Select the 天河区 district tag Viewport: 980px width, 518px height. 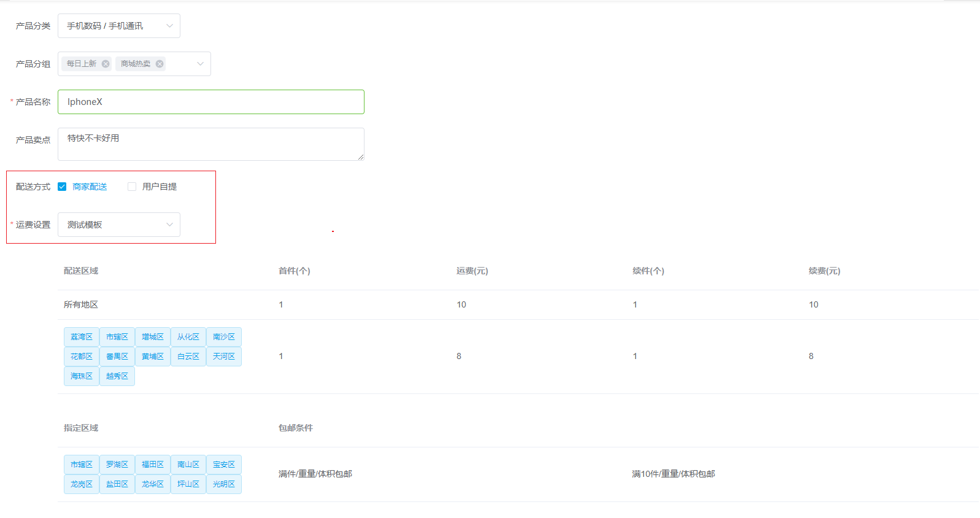click(x=224, y=357)
